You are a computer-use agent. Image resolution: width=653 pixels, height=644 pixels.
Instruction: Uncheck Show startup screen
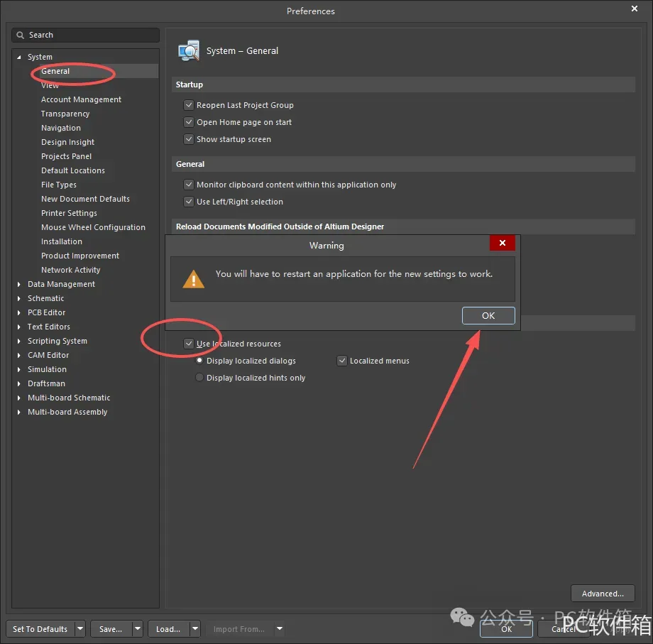(x=189, y=139)
